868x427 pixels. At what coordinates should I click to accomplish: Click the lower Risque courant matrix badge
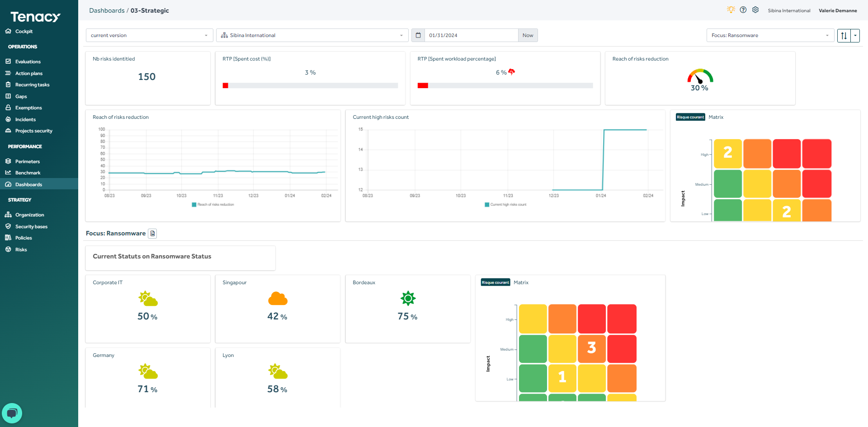[495, 282]
